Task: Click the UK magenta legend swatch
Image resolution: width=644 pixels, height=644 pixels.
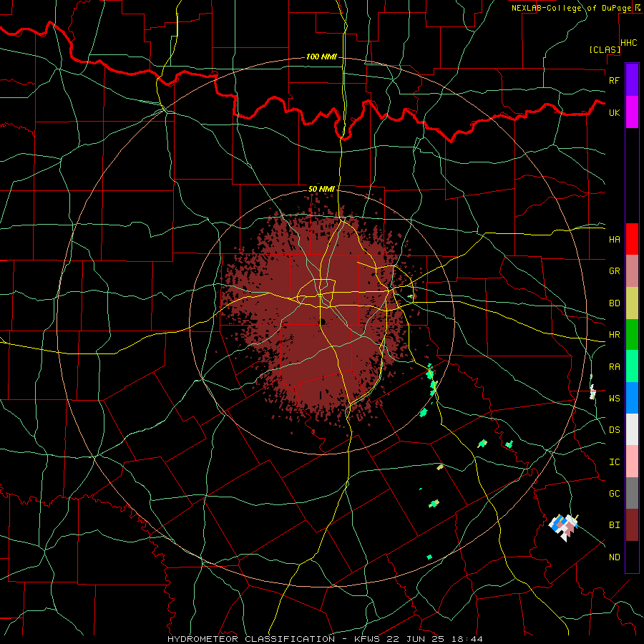Action: tap(632, 112)
